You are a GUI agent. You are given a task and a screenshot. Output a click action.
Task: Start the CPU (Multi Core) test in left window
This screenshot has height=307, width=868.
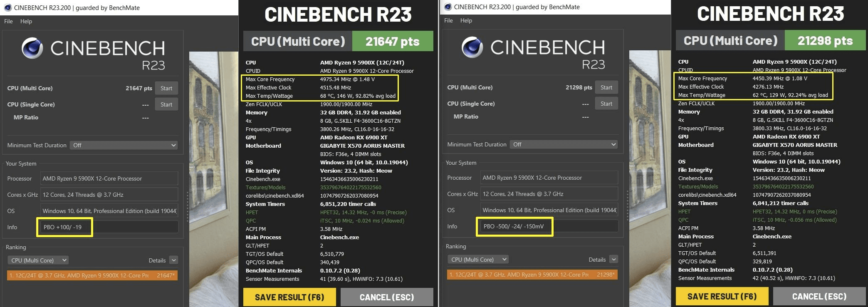pyautogui.click(x=166, y=88)
